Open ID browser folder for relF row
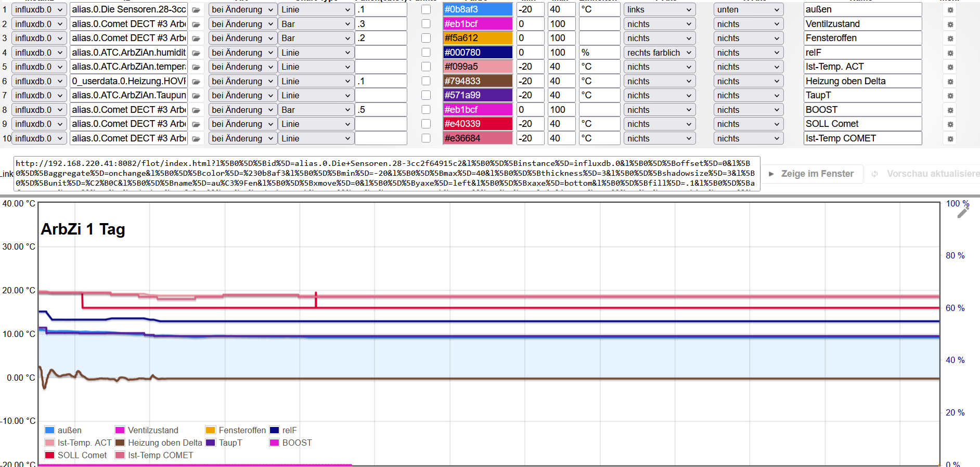Screen dimensions: 980x467 196,53
